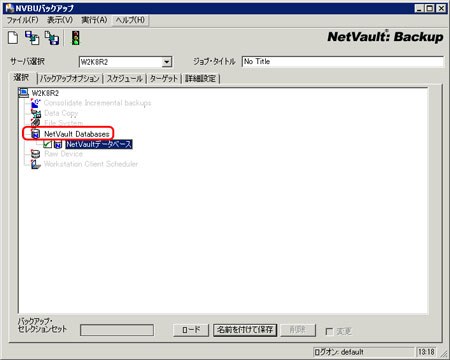Click the 13:18 clock in status bar
The image size is (450, 360).
[426, 352]
